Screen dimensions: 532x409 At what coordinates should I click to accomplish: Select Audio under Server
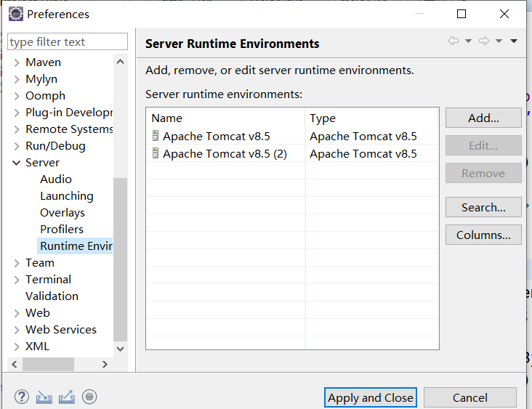(x=56, y=179)
